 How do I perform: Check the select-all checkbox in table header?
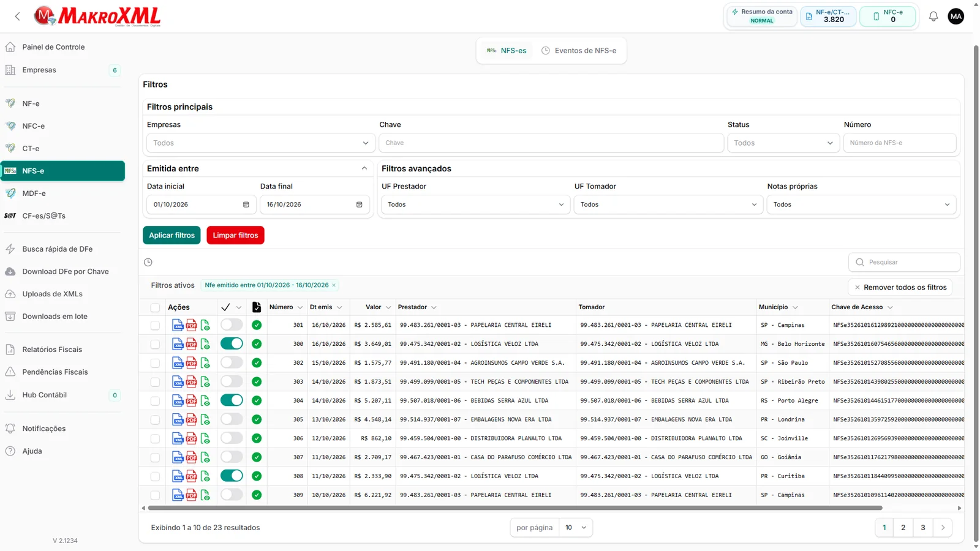pyautogui.click(x=155, y=307)
